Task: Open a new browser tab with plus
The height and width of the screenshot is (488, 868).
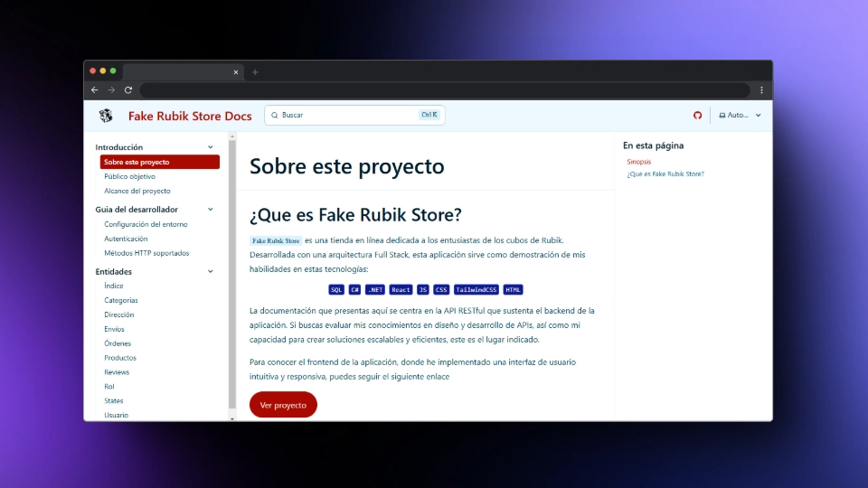Action: point(255,72)
